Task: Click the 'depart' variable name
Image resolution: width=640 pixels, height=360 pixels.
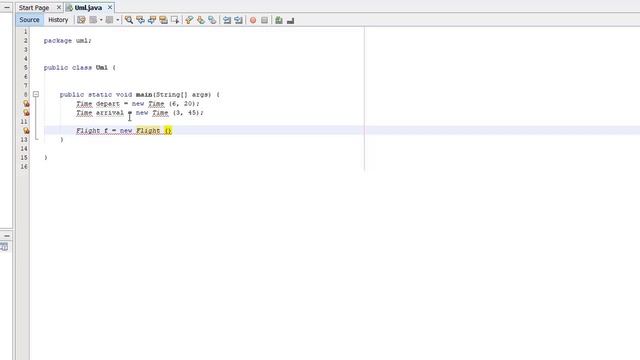Action: 108,104
